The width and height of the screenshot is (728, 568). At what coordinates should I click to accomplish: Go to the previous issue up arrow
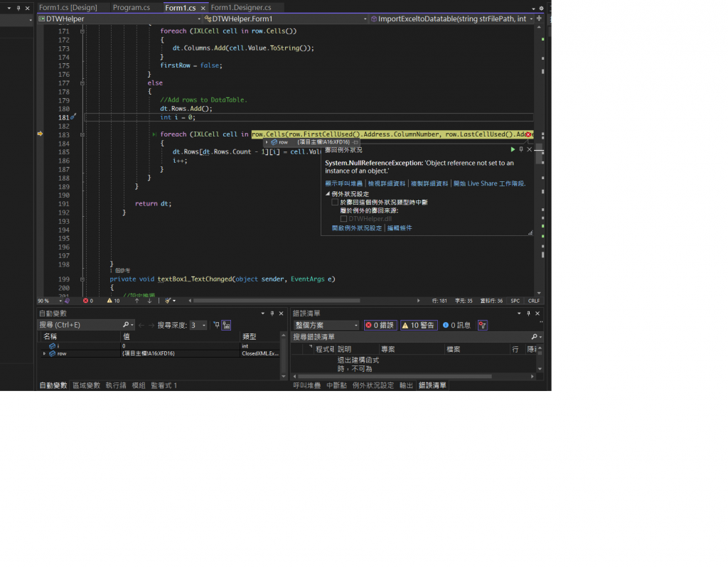137,301
